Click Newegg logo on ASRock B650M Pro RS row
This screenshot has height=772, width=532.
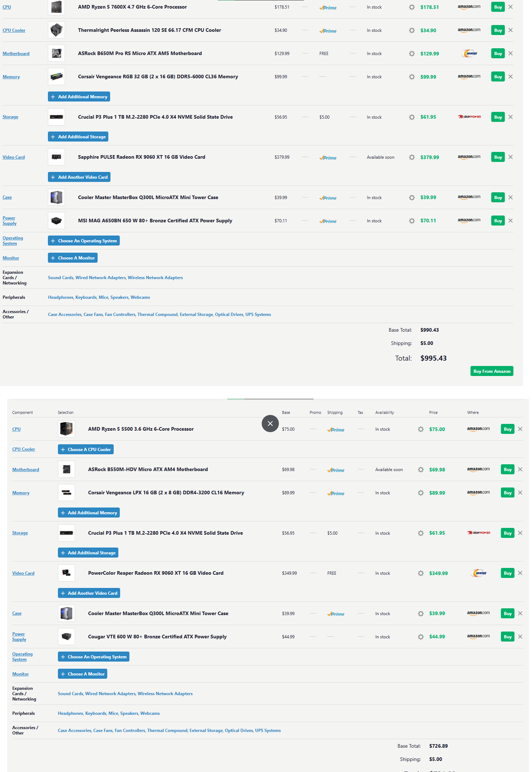coord(470,54)
